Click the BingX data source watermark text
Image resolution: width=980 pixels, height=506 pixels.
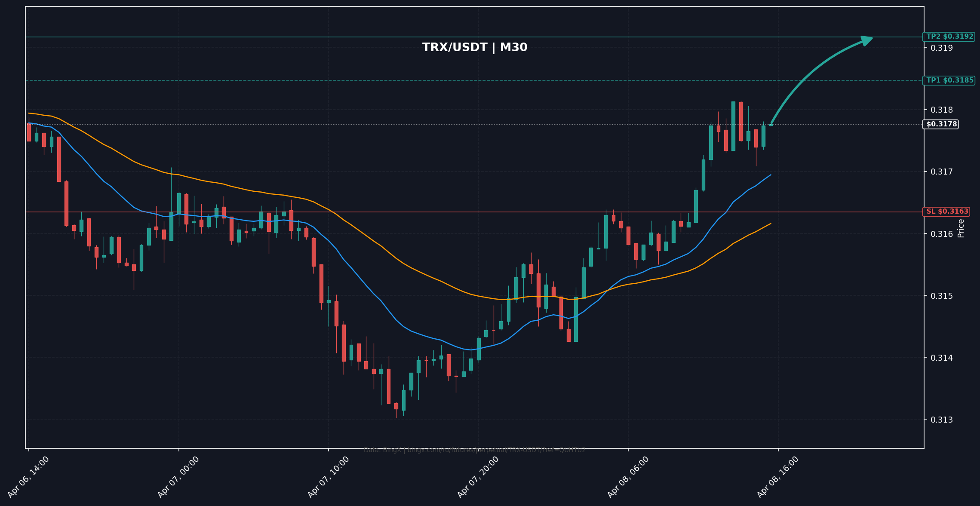pyautogui.click(x=474, y=450)
